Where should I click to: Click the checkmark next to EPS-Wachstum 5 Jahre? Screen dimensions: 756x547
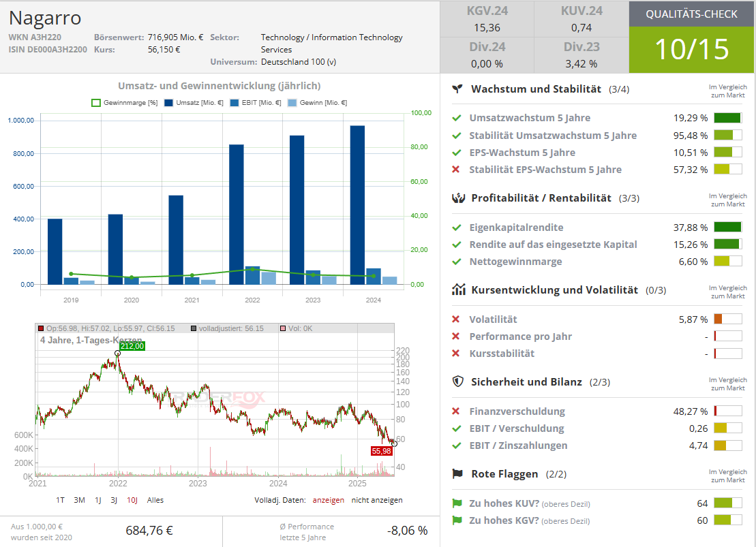(456, 153)
